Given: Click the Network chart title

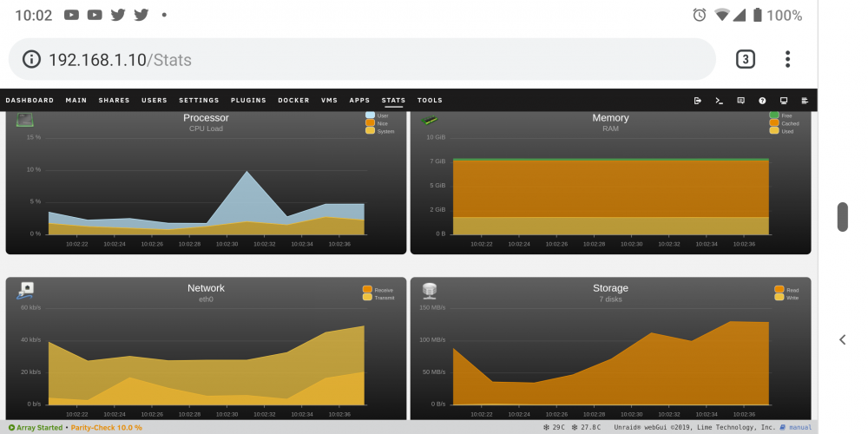Looking at the screenshot, I should [x=206, y=288].
